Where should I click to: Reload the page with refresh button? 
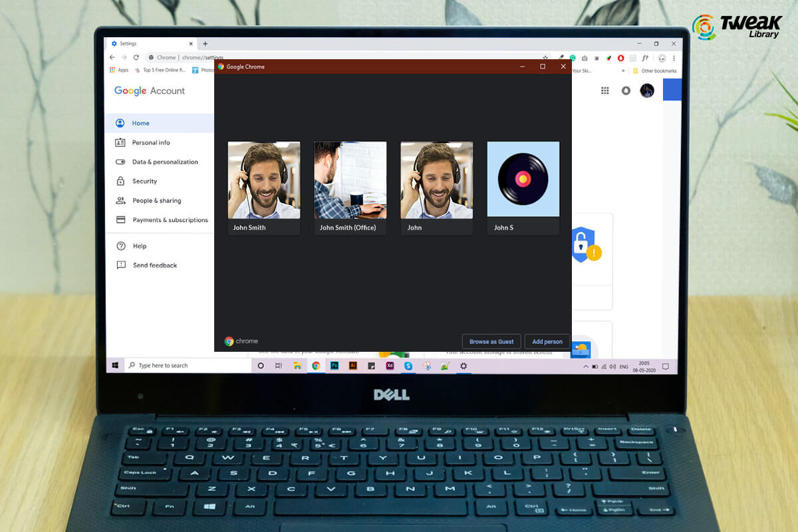[x=136, y=58]
